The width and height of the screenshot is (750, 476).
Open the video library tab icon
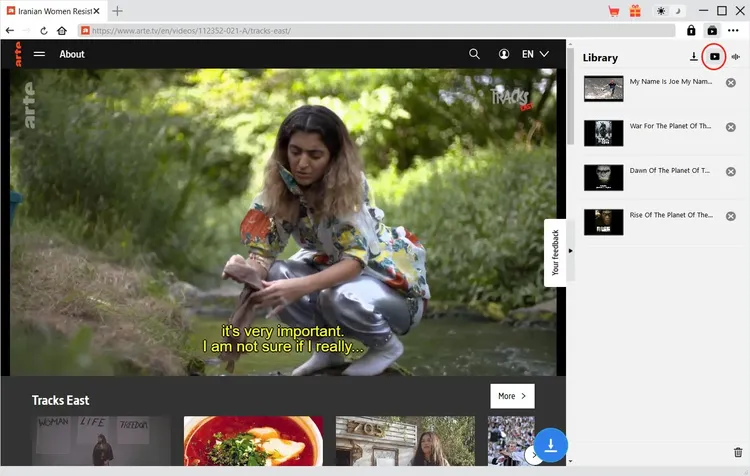pos(714,57)
